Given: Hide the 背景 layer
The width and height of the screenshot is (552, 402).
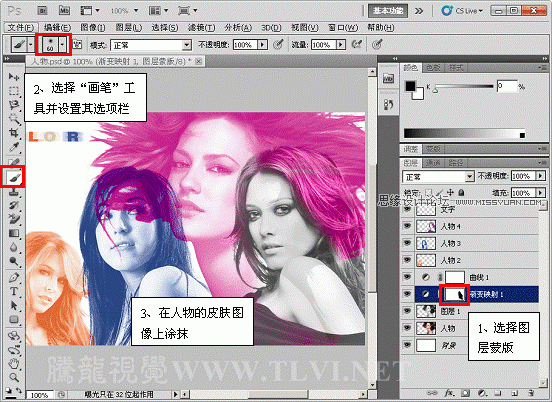Looking at the screenshot, I should (407, 345).
